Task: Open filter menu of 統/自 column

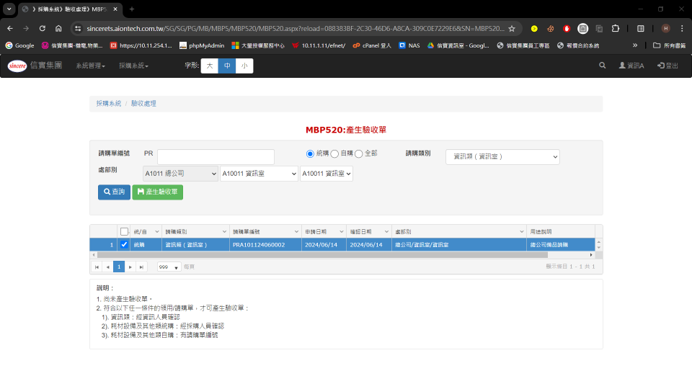Action: coord(157,232)
